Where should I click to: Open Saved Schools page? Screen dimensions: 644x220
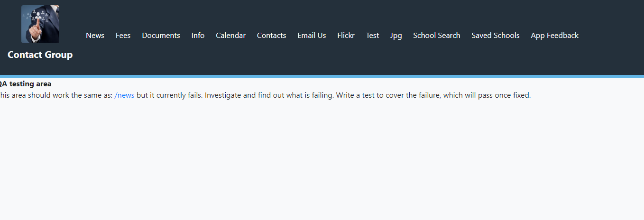pyautogui.click(x=495, y=36)
